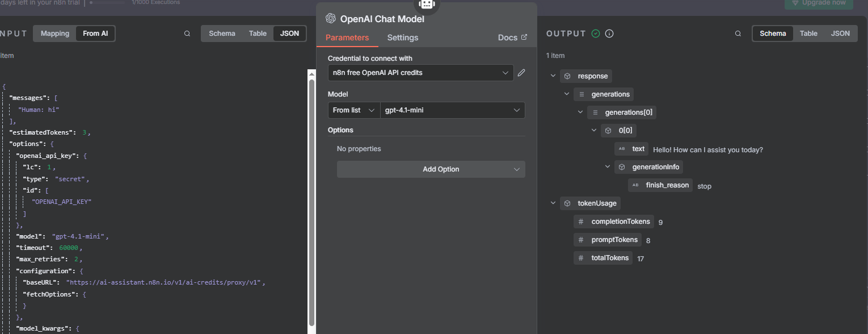Click the info icon next to OUTPUT
Image resolution: width=868 pixels, height=334 pixels.
tap(609, 34)
